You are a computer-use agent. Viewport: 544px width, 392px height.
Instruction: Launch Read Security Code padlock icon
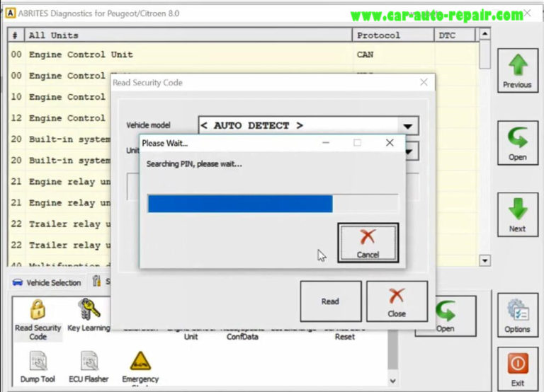[38, 320]
